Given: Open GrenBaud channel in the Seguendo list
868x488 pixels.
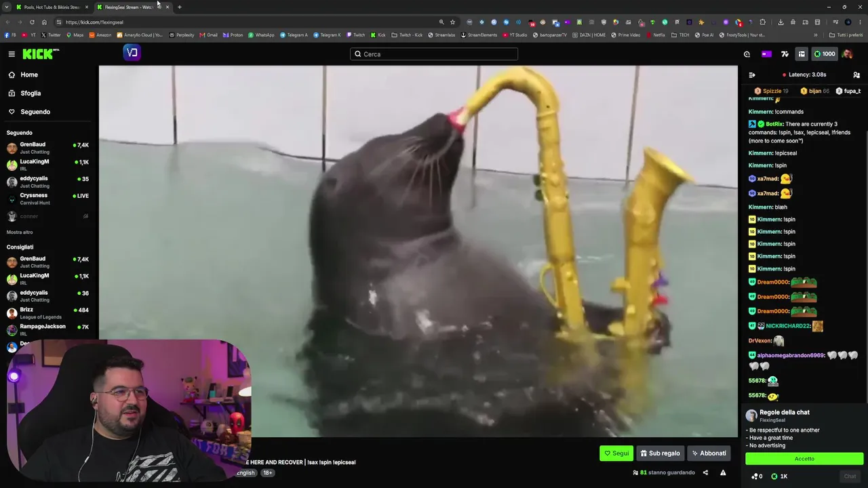Looking at the screenshot, I should pos(47,148).
